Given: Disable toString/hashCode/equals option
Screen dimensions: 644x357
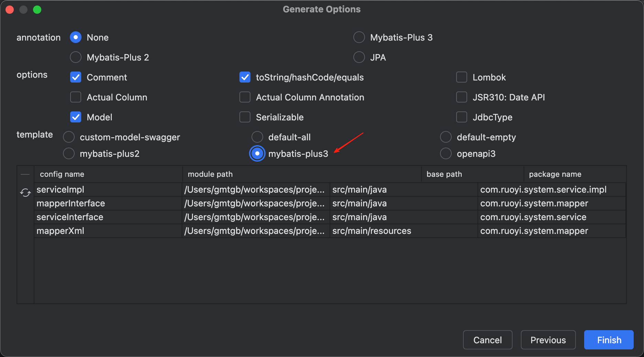Looking at the screenshot, I should coord(245,77).
